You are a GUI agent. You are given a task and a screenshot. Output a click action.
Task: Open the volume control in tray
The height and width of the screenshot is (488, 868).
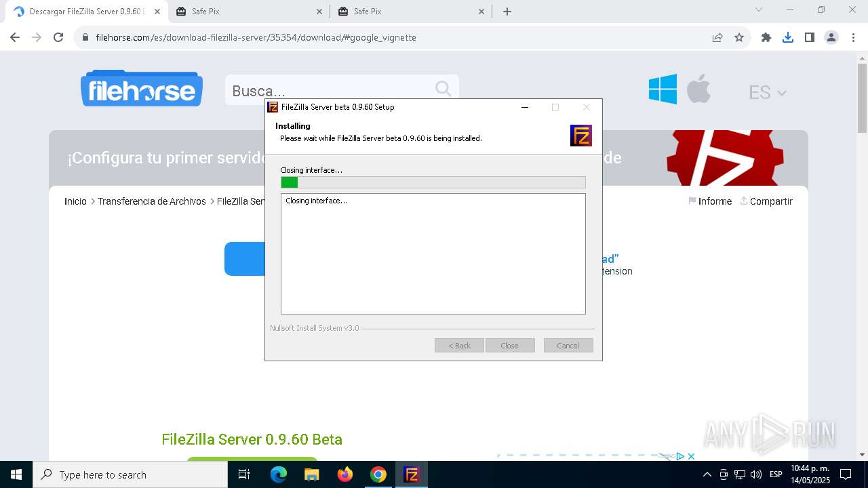point(756,474)
